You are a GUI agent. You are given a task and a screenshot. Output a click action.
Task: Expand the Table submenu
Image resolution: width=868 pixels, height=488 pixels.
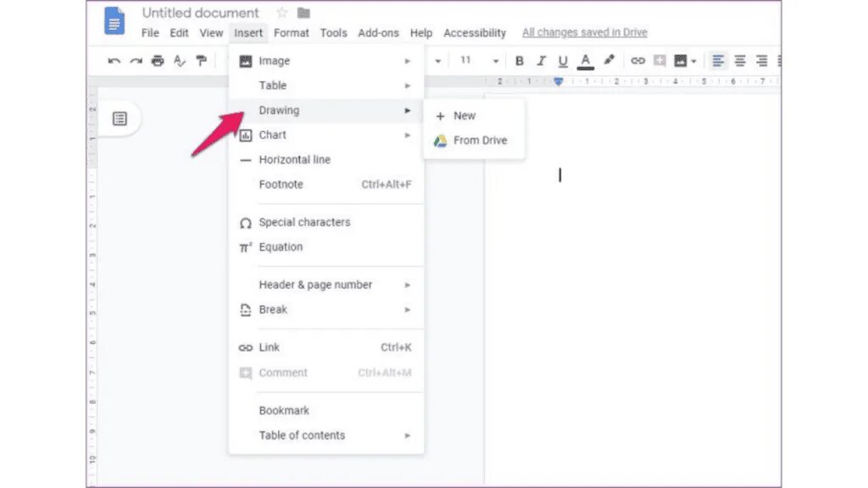click(x=326, y=86)
